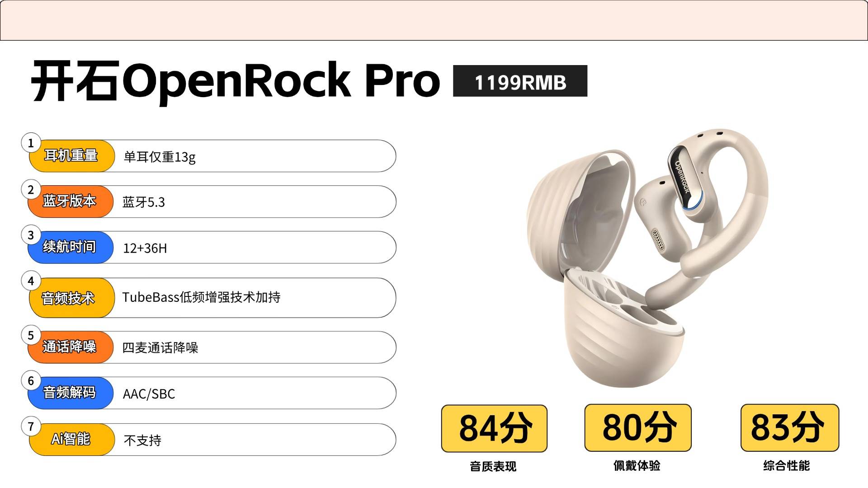Click the number 4 circle badge

(31, 281)
